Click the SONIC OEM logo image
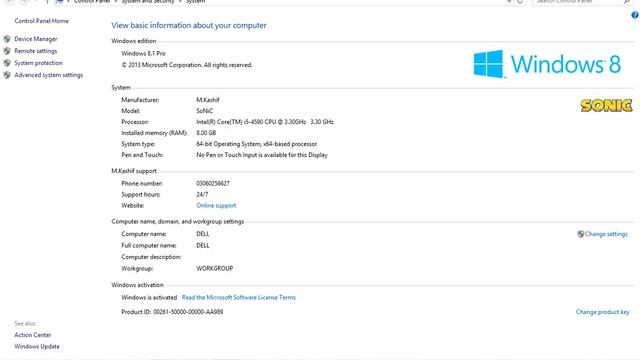Image resolution: width=640 pixels, height=360 pixels. pyautogui.click(x=607, y=106)
